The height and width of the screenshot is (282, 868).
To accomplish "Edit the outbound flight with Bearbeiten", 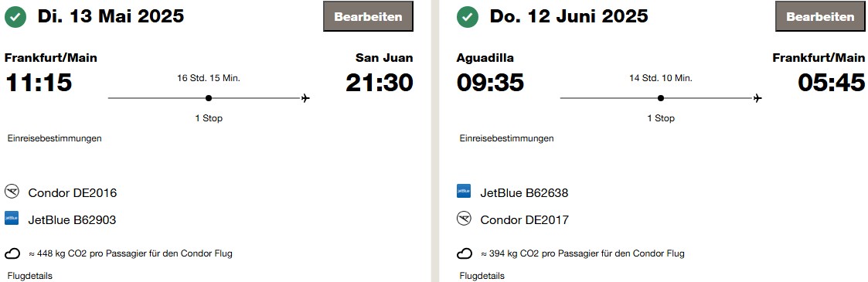I will click(368, 16).
